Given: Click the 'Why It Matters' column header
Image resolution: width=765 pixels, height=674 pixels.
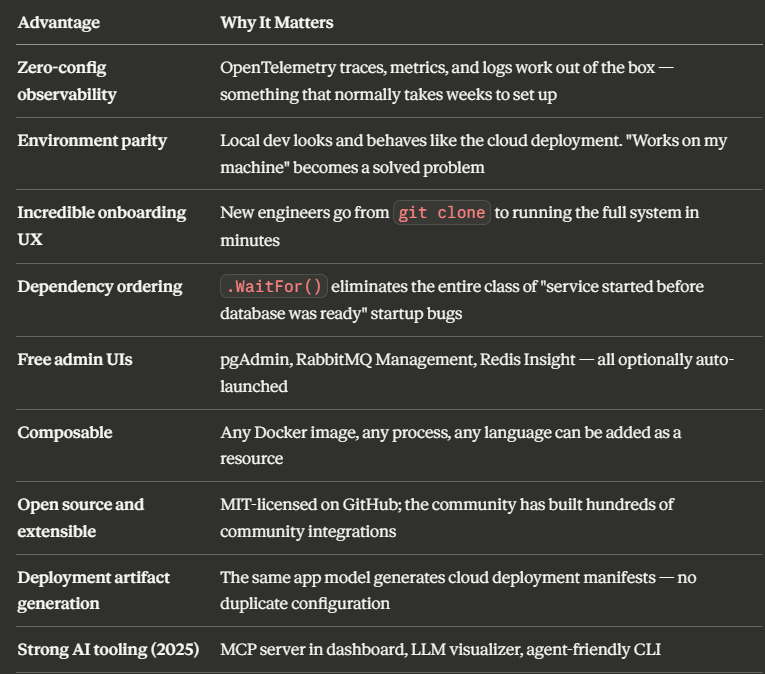Looking at the screenshot, I should click(277, 22).
